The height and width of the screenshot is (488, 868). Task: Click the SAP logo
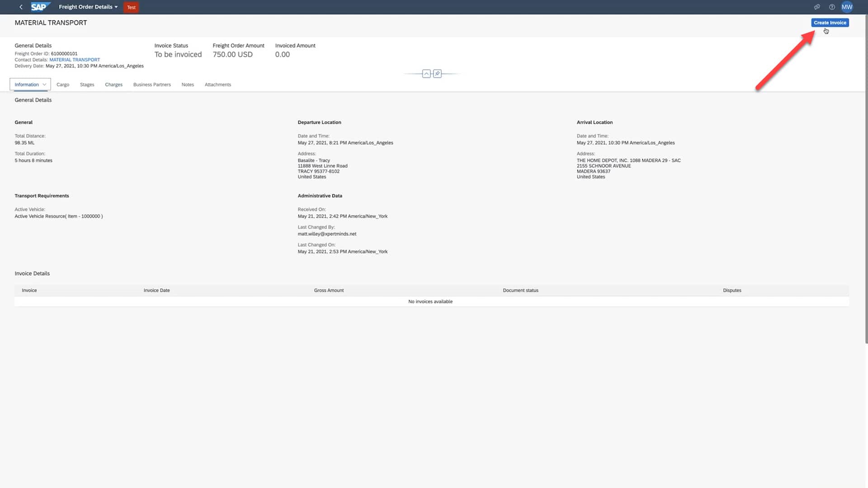40,7
